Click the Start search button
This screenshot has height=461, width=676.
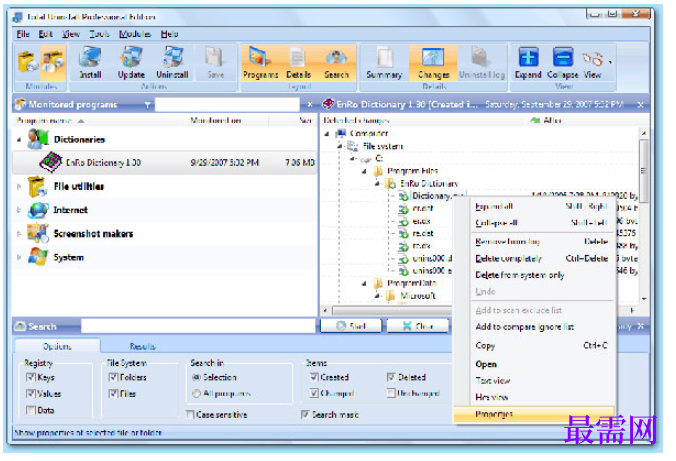coord(351,326)
